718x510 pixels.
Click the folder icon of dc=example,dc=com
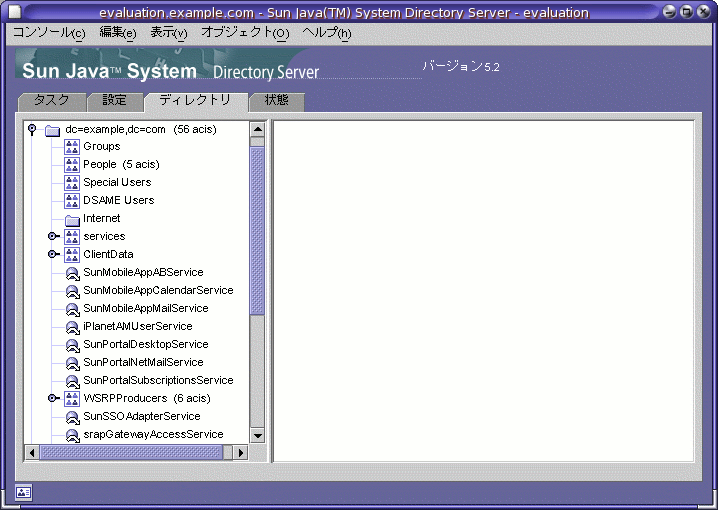point(53,131)
